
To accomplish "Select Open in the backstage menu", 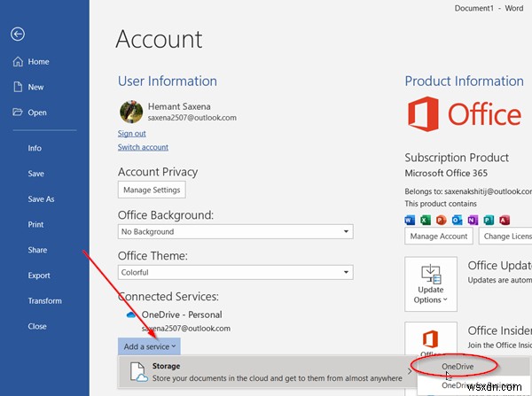I will coord(37,113).
